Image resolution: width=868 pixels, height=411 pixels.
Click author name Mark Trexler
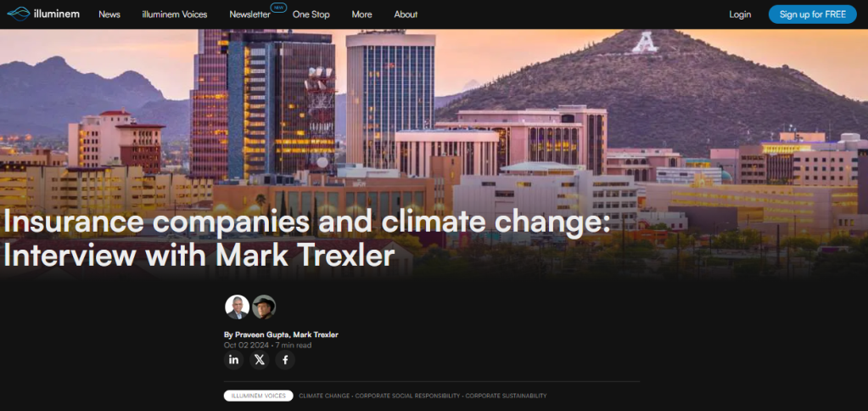[x=316, y=335]
